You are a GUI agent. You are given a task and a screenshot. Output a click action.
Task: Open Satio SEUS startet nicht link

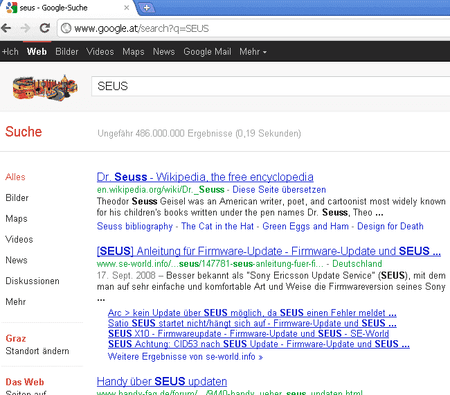click(x=252, y=323)
